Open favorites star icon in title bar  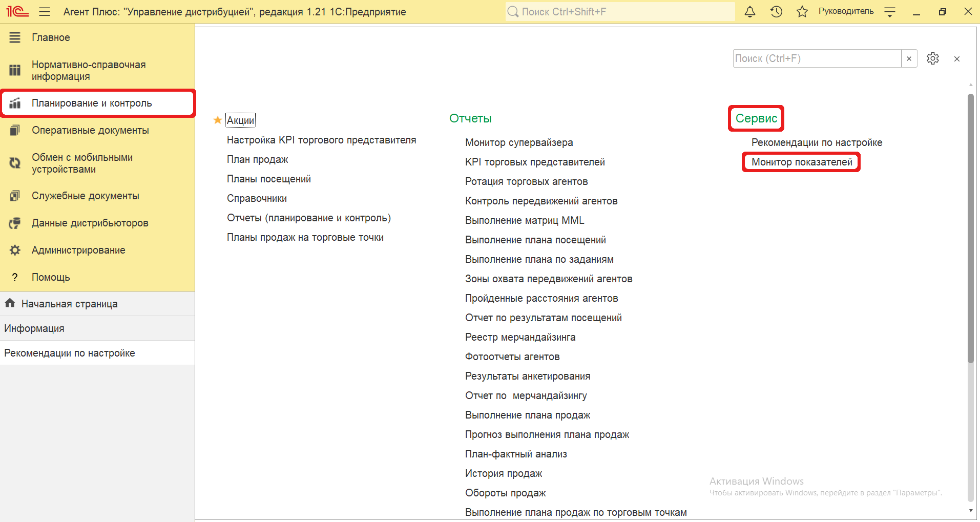(802, 11)
